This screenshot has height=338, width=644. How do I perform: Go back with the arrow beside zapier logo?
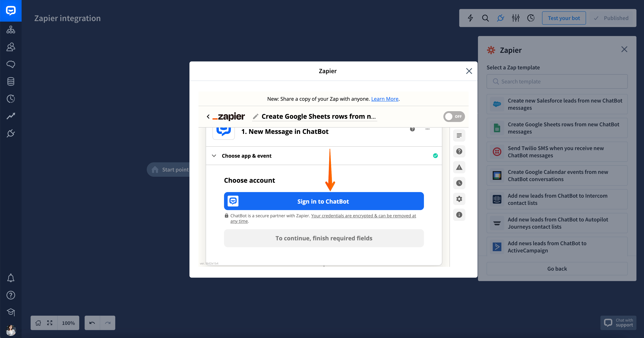pyautogui.click(x=208, y=117)
